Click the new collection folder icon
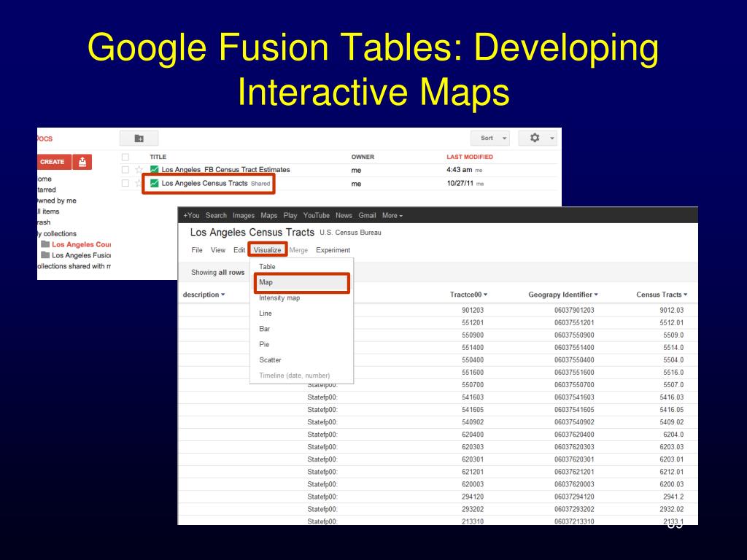 [139, 139]
